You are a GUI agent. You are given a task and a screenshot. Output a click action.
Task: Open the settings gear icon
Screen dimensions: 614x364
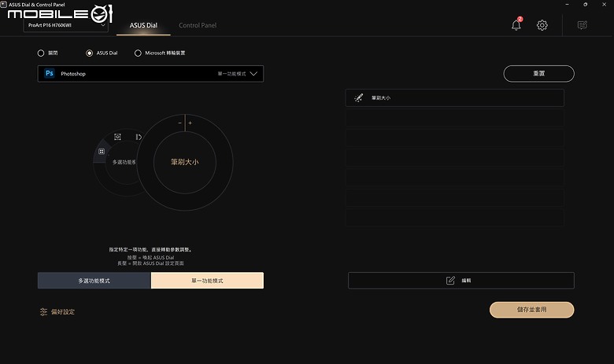coord(542,25)
